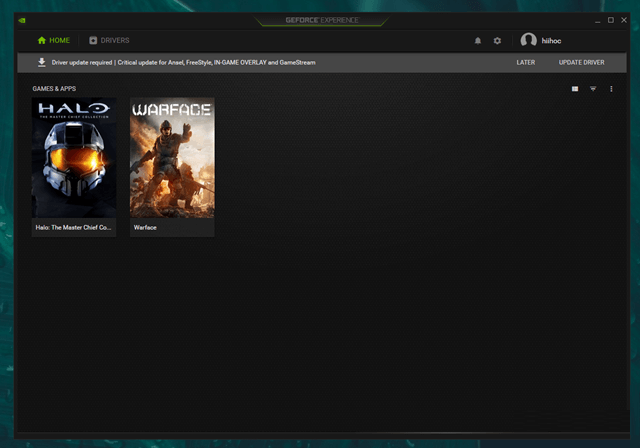Click the 'Games & Apps' heading
Viewport: 640px width, 448px height.
click(54, 89)
